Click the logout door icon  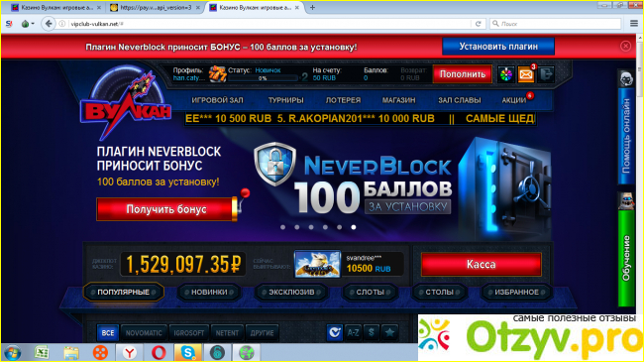coord(546,74)
